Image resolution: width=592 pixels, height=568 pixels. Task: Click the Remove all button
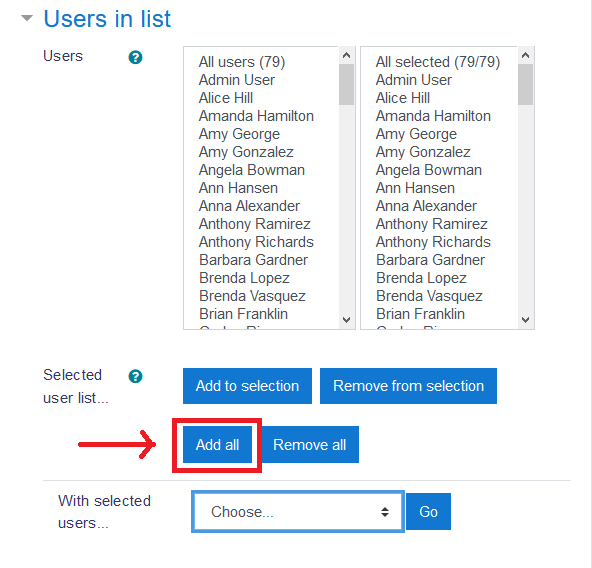310,445
